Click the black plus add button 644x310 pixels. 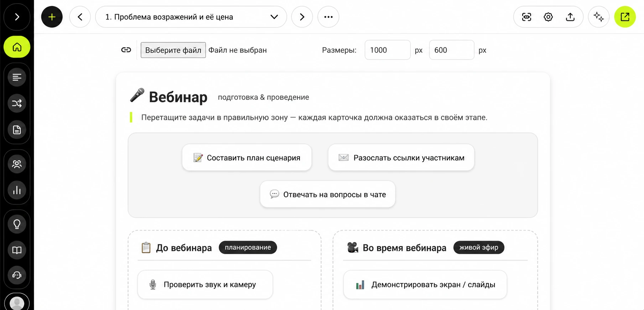pos(52,17)
